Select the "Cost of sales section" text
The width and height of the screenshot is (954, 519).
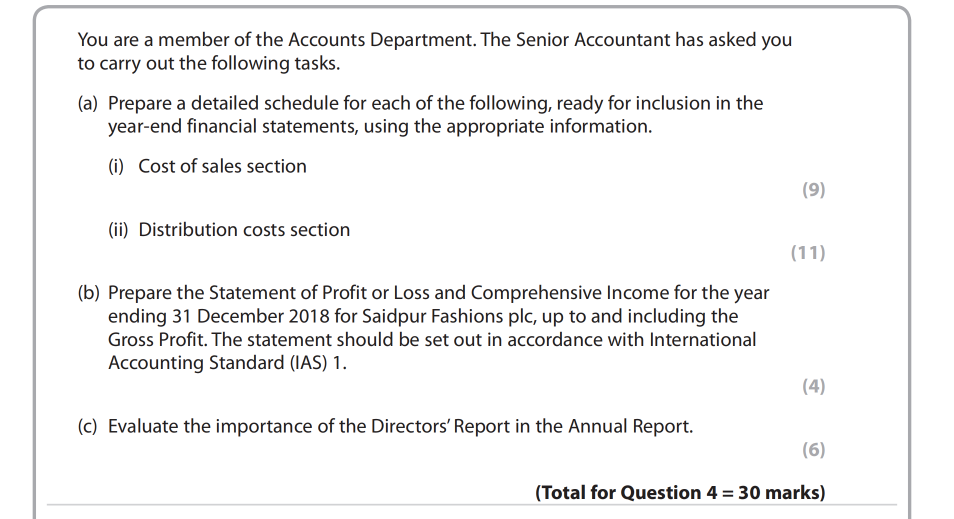click(x=222, y=166)
